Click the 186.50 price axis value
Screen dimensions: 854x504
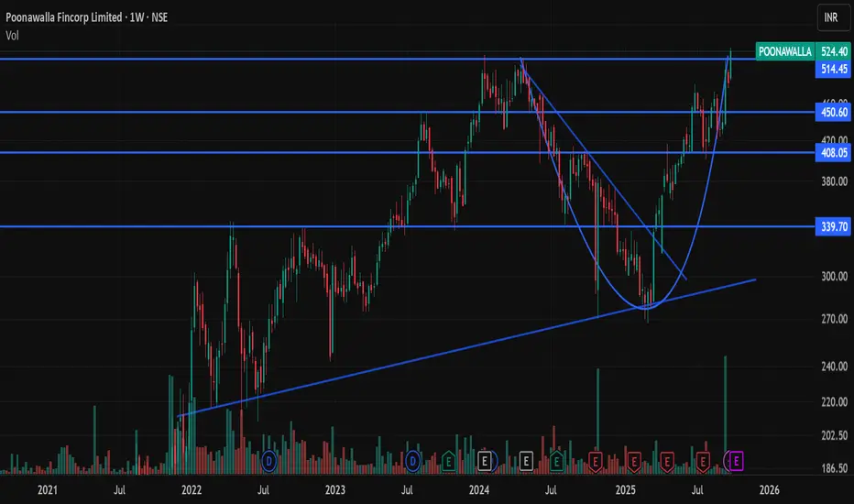[x=835, y=468]
